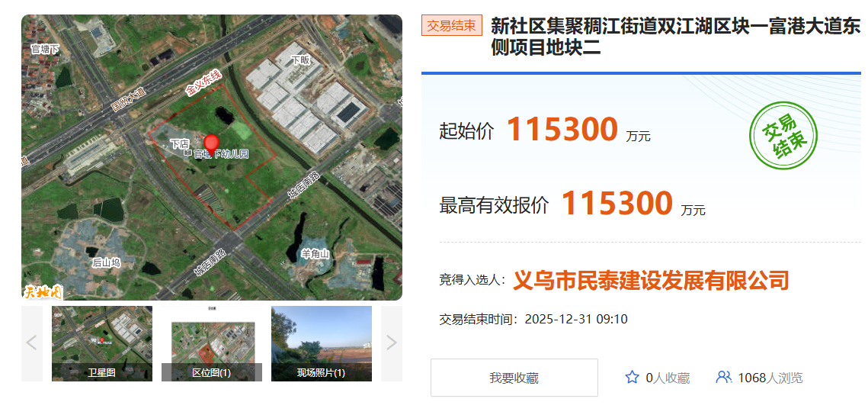This screenshot has height=415, width=868.
Task: Click the 我要收藏 button
Action: pos(514,378)
